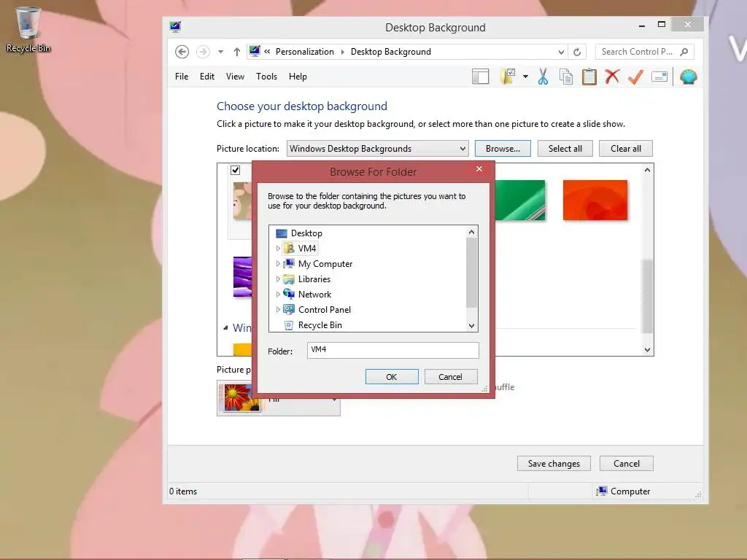This screenshot has height=560, width=747.
Task: Select Network in the folder tree
Action: point(314,295)
